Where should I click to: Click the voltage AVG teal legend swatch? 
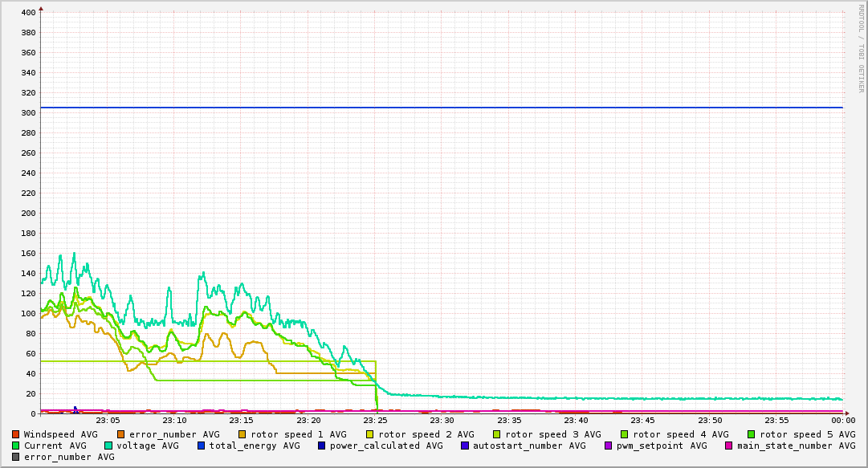click(108, 446)
